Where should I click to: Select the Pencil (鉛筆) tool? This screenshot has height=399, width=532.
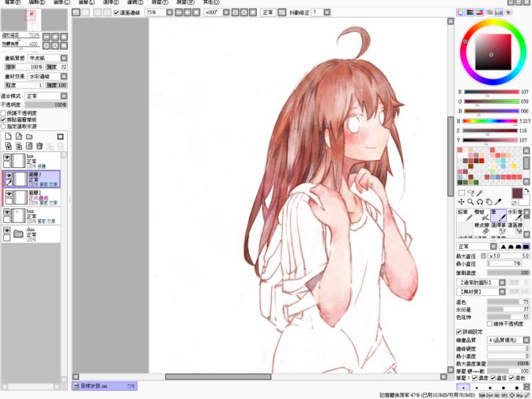tap(464, 215)
